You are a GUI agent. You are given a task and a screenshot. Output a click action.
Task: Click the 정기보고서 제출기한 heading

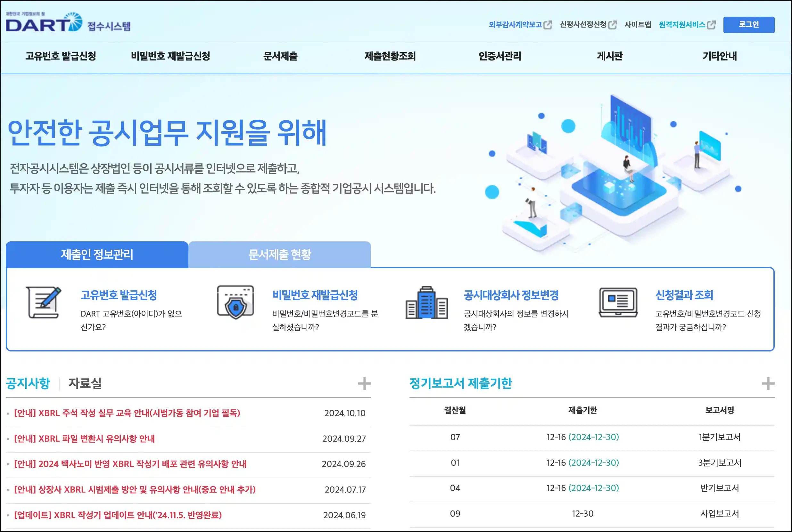pos(460,383)
